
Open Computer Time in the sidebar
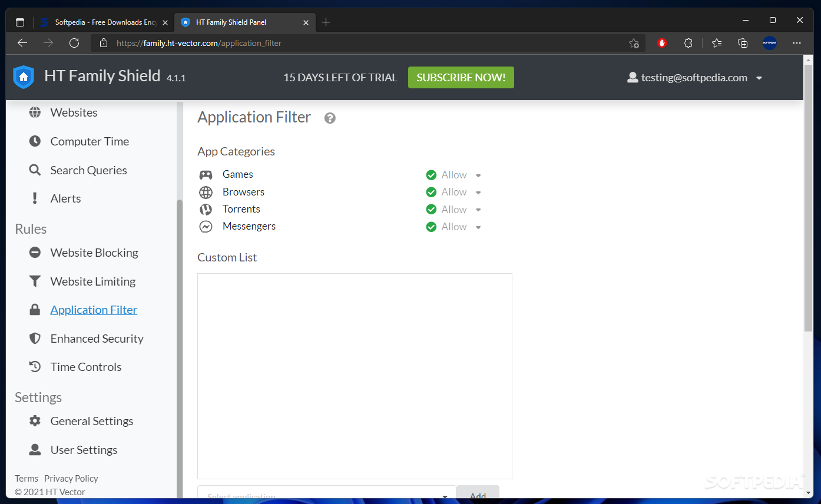point(90,141)
